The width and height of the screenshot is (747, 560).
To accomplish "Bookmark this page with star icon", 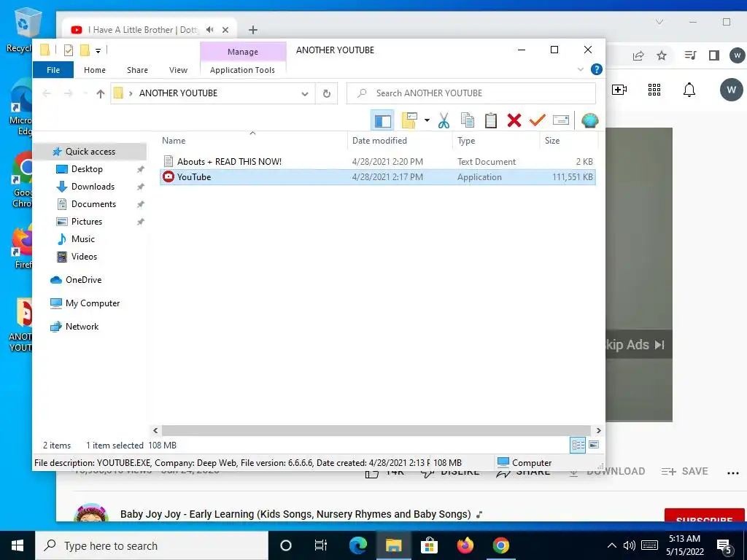I will click(x=661, y=55).
